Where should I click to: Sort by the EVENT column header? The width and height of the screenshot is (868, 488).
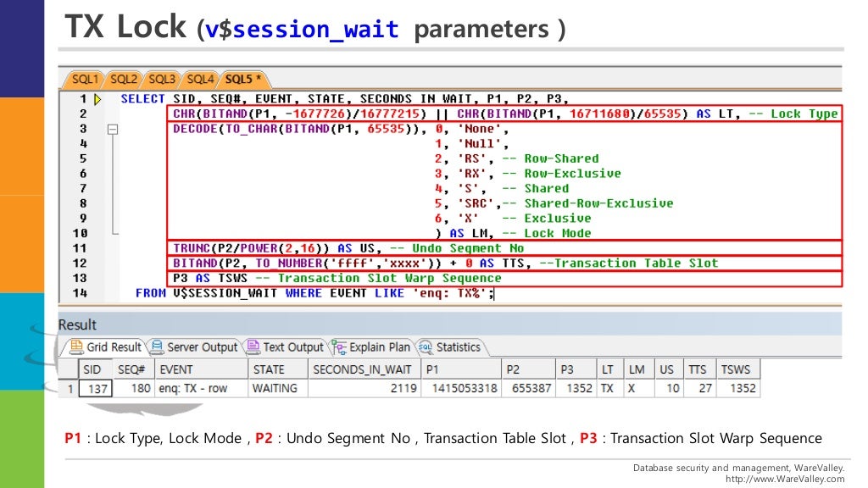click(x=201, y=369)
